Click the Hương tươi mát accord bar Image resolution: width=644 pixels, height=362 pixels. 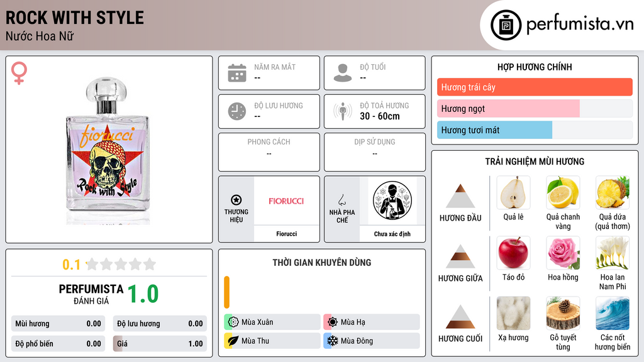[x=535, y=130]
